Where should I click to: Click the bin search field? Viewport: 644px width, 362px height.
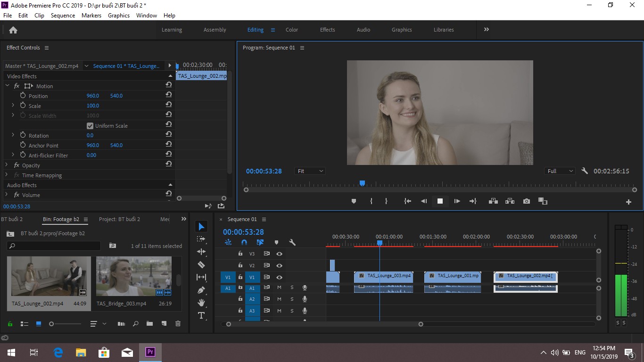[x=54, y=246]
